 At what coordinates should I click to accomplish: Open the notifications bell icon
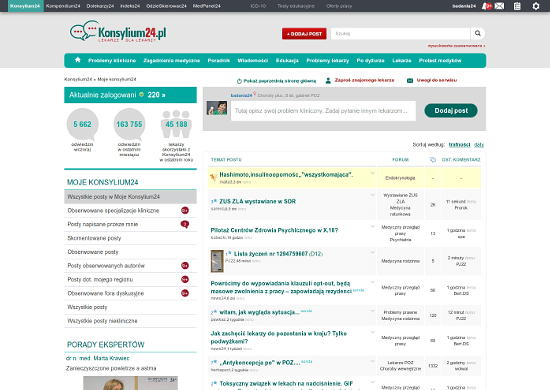tap(486, 6)
